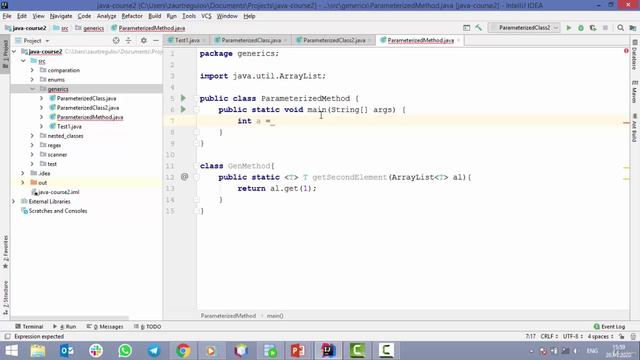
Task: Select Scratches and Consoles node
Action: click(x=58, y=211)
